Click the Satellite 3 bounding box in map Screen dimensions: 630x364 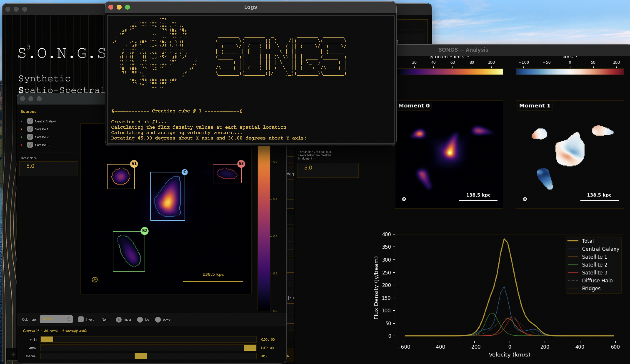pos(227,173)
